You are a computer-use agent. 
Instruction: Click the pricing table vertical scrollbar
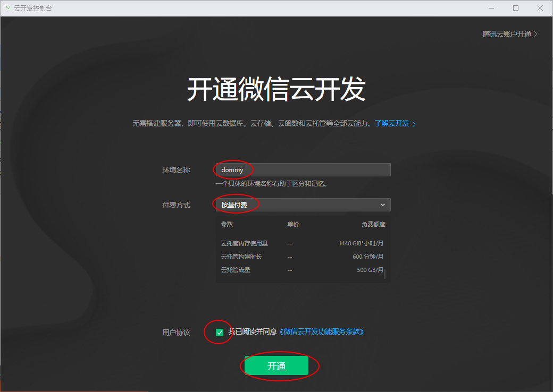(384, 274)
